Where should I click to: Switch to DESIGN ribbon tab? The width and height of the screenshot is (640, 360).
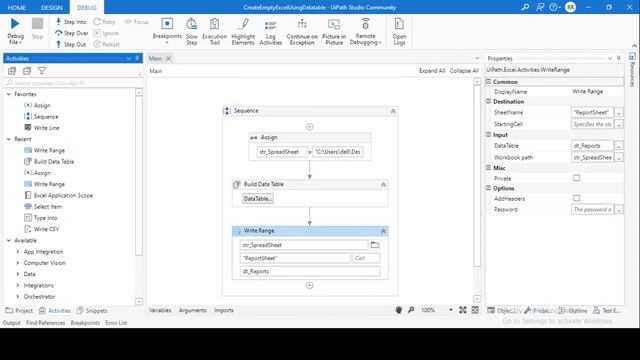(x=51, y=7)
